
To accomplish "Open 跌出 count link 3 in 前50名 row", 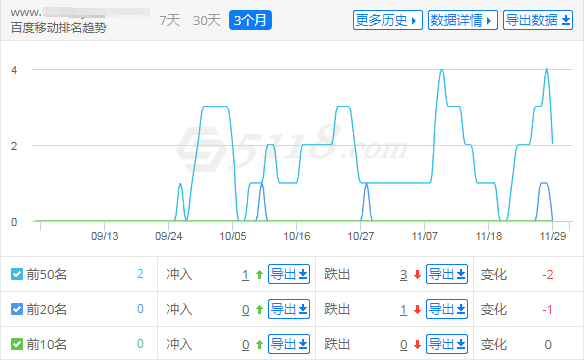I will pyautogui.click(x=403, y=275).
